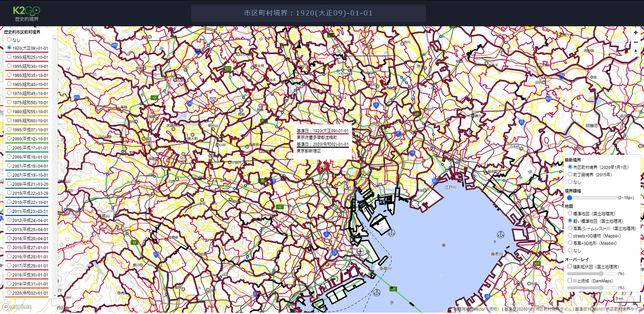Click the 市区町村境界：1920 title banner
644x314 pixels.
pos(309,13)
